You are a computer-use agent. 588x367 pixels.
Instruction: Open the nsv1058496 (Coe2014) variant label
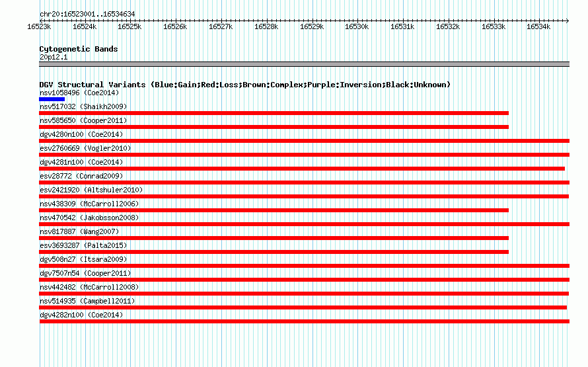coord(79,93)
